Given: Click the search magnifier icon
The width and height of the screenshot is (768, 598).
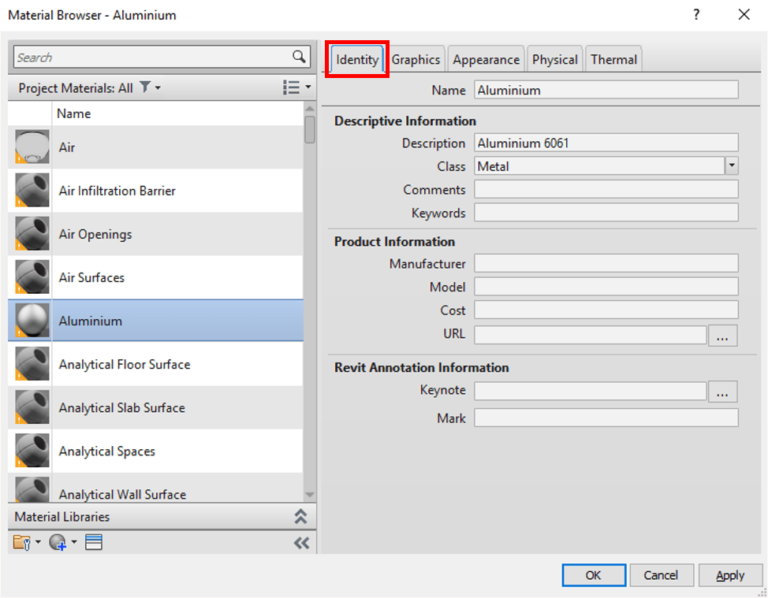Looking at the screenshot, I should coord(299,57).
